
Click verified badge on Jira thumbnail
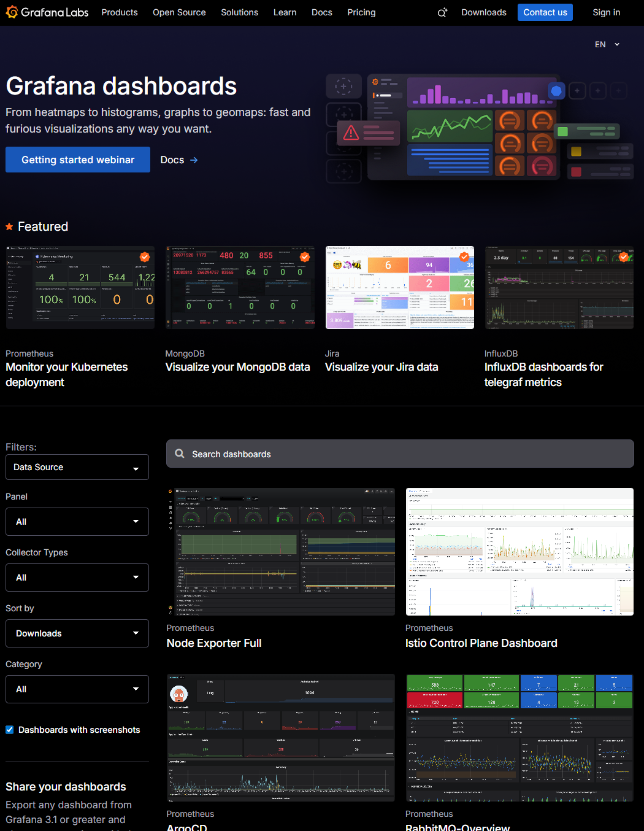pyautogui.click(x=464, y=257)
